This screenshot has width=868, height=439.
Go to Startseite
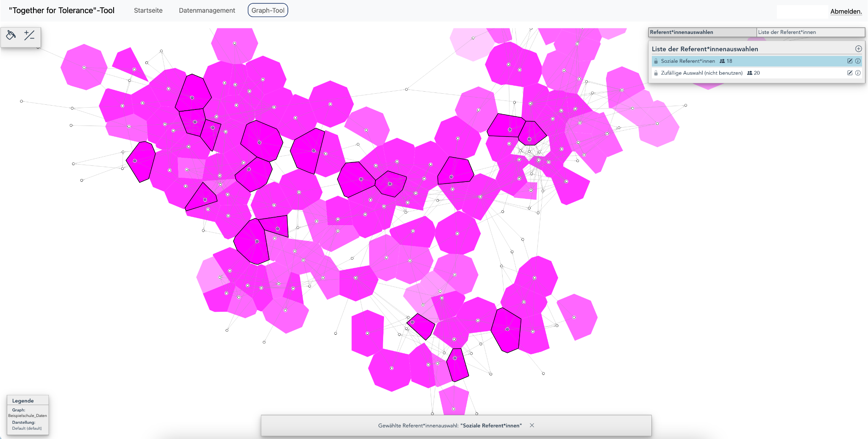(148, 11)
